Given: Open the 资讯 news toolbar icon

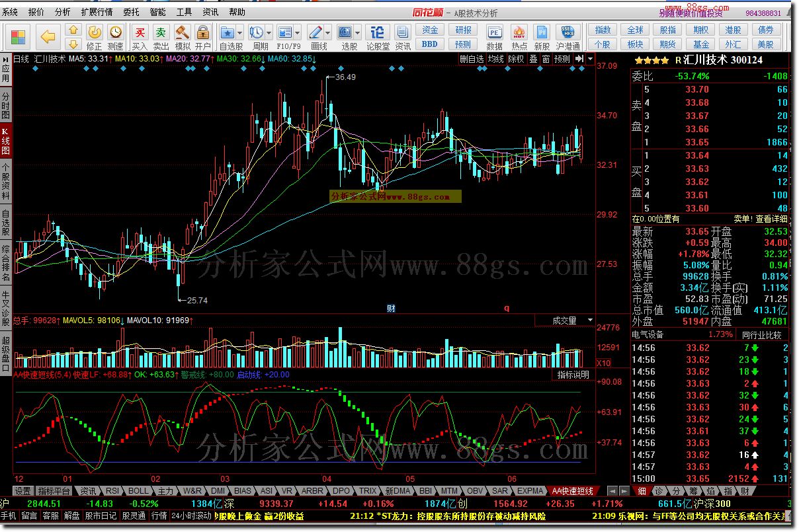Looking at the screenshot, I should point(402,37).
